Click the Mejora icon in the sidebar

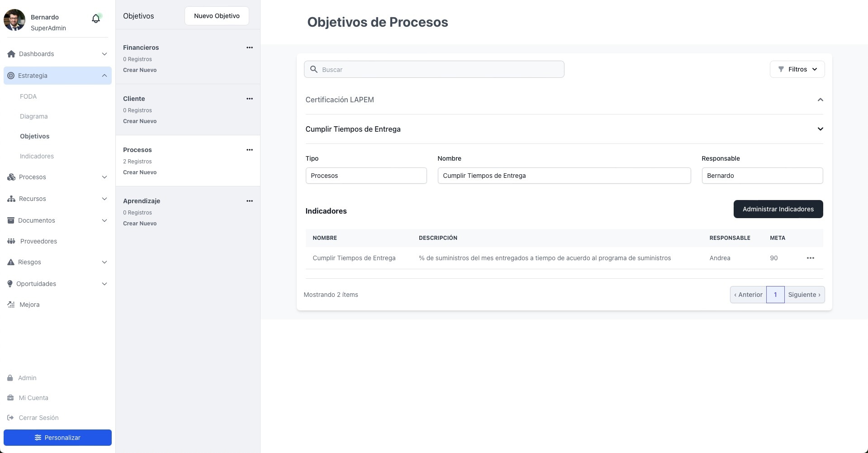click(x=11, y=305)
